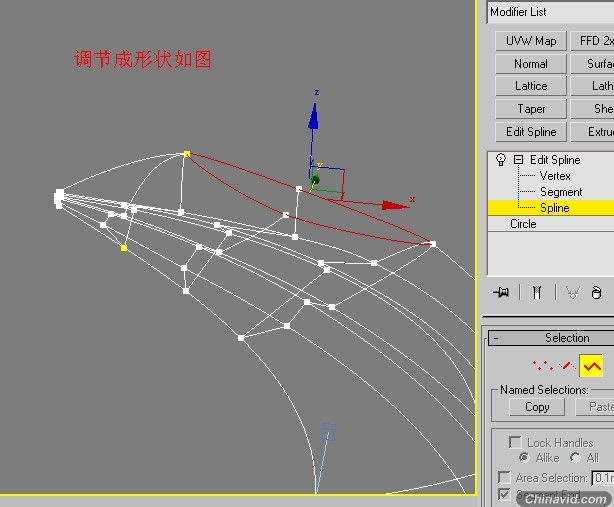
Task: Enable the Area Selection checkbox
Action: point(504,477)
